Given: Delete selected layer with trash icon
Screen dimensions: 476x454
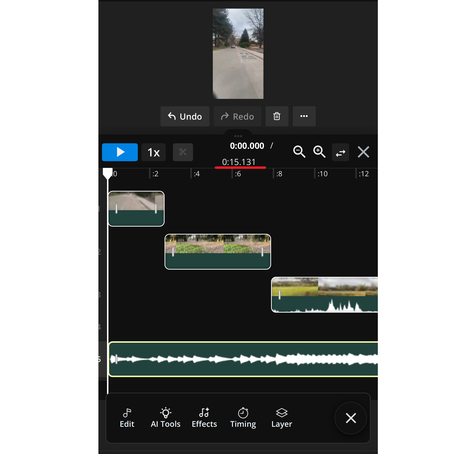Looking at the screenshot, I should [277, 116].
